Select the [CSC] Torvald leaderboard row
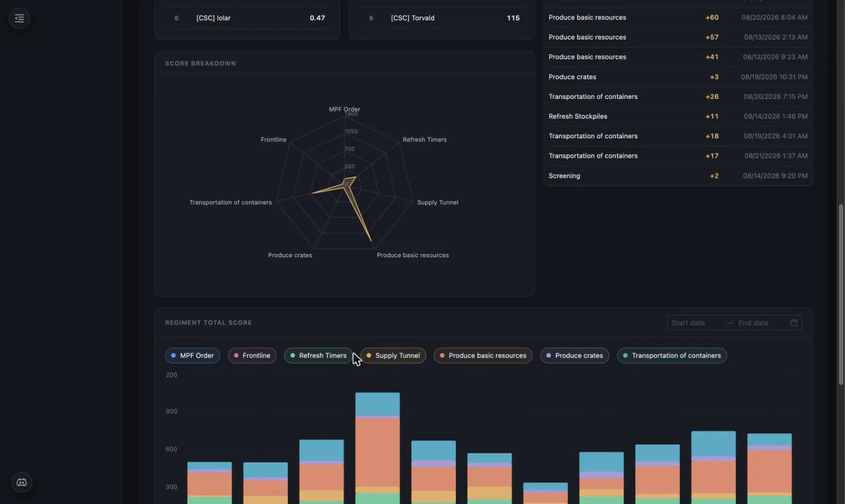 [442, 18]
